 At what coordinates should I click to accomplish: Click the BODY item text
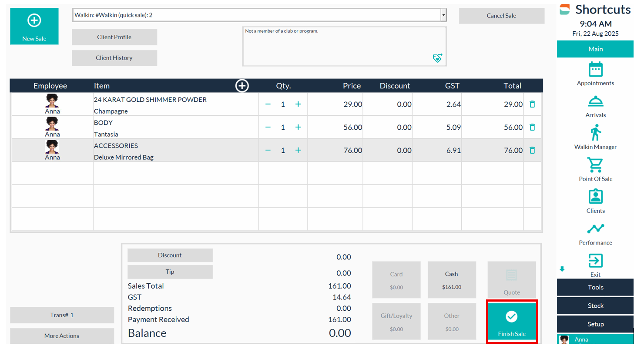click(103, 123)
